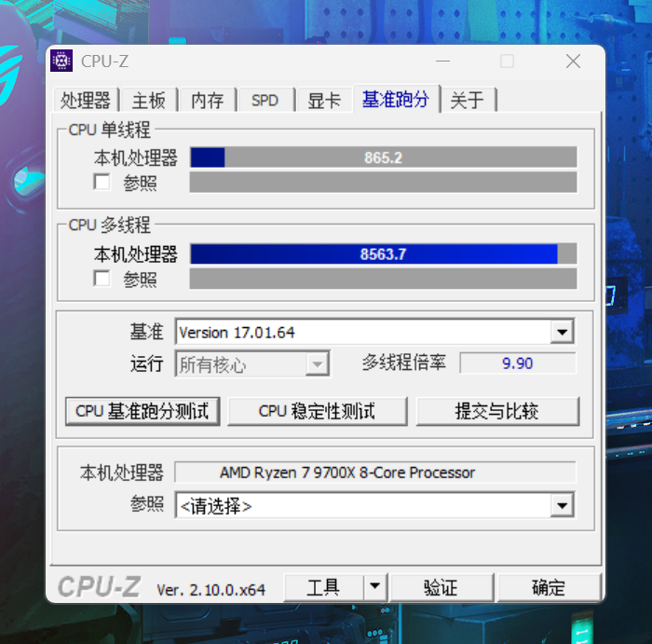Click the 验证 button

(441, 587)
